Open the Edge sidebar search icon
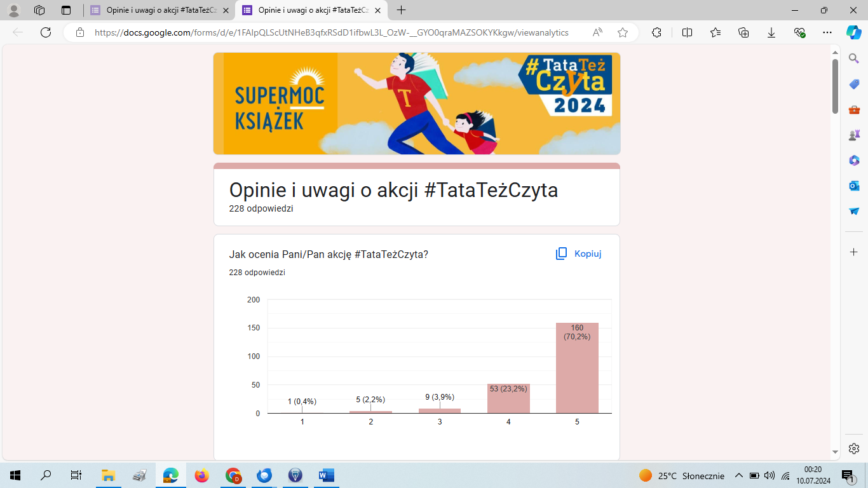The height and width of the screenshot is (488, 868). (854, 59)
